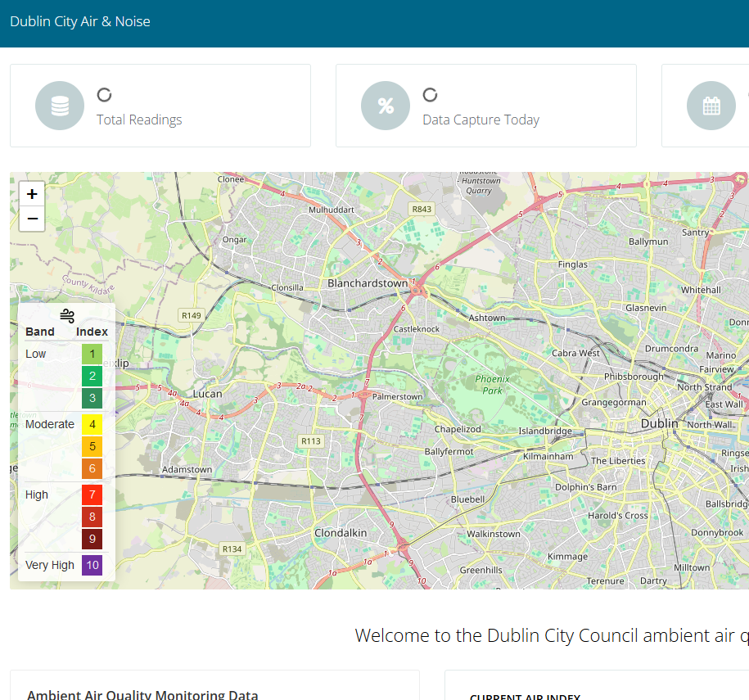This screenshot has width=749, height=700.
Task: Toggle the Moderate band filter in the legend
Action: (49, 424)
